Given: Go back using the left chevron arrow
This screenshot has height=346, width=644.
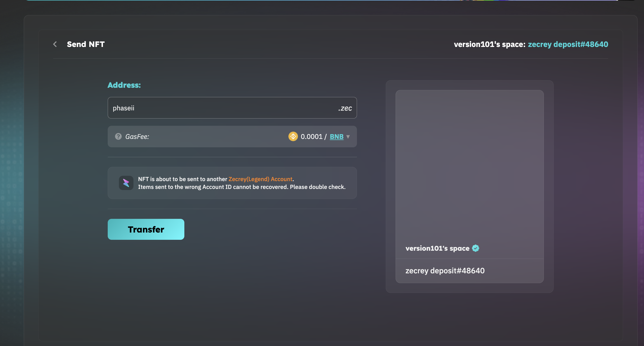Looking at the screenshot, I should 55,44.
